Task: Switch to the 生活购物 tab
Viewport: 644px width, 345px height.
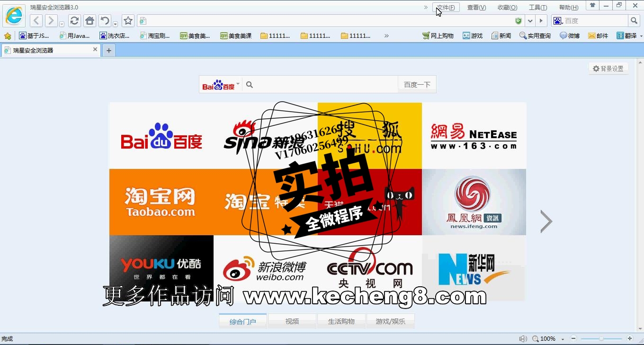Action: [341, 321]
